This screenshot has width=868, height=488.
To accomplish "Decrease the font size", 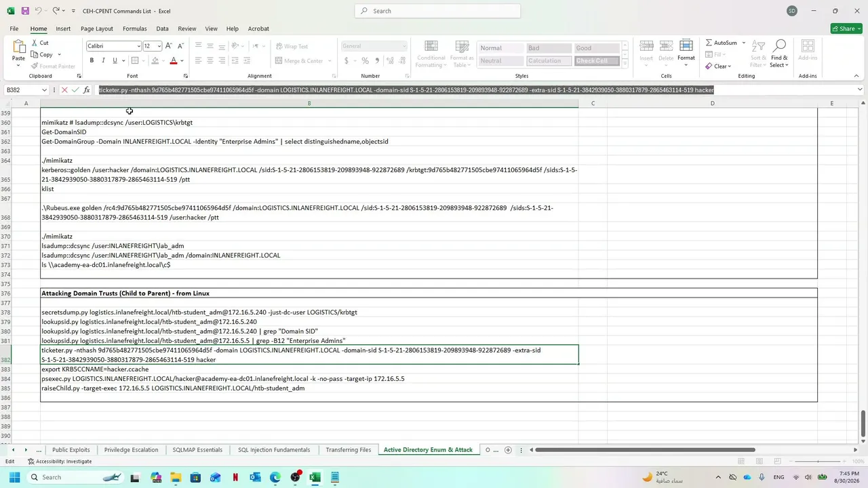I will coord(180,46).
